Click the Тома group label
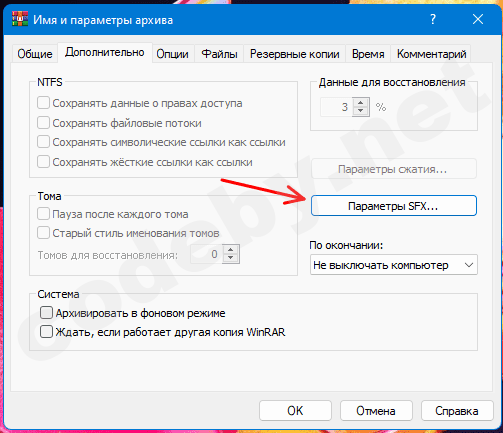 (49, 196)
